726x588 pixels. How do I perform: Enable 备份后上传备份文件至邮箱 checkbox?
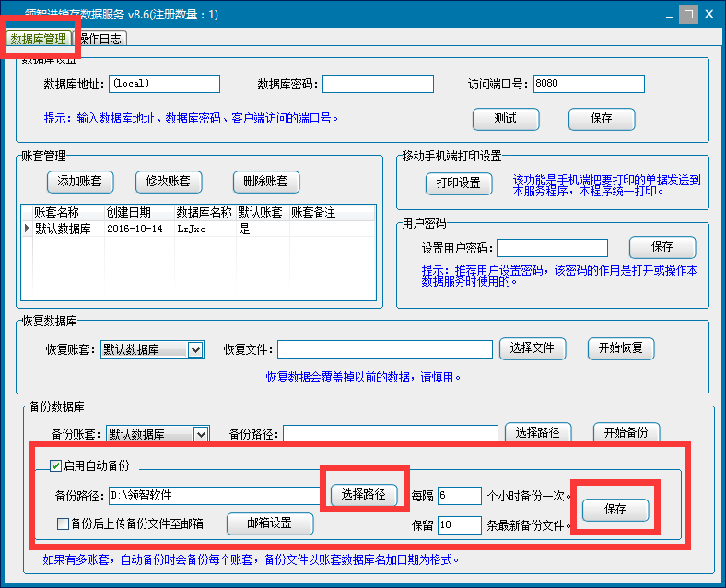[63, 523]
